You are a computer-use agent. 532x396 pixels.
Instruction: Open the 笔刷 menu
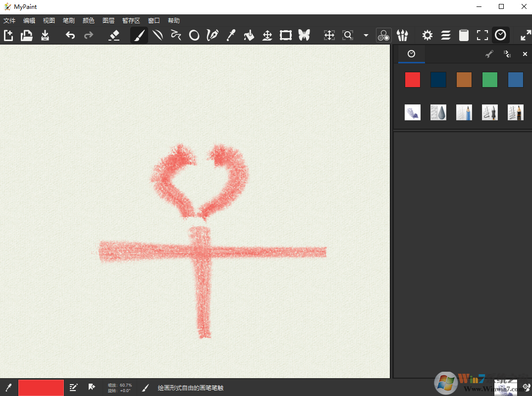point(68,20)
